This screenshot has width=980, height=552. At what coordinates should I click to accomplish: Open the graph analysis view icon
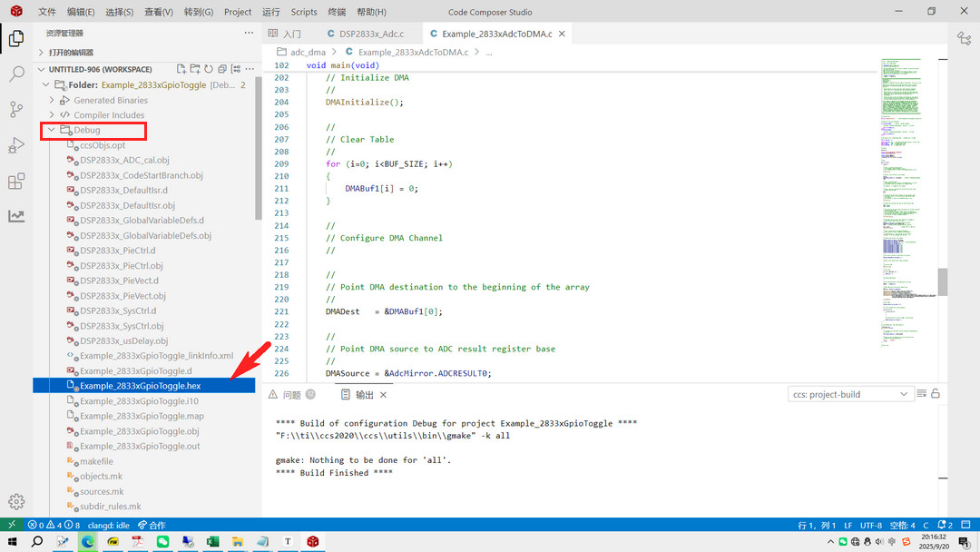tap(16, 216)
